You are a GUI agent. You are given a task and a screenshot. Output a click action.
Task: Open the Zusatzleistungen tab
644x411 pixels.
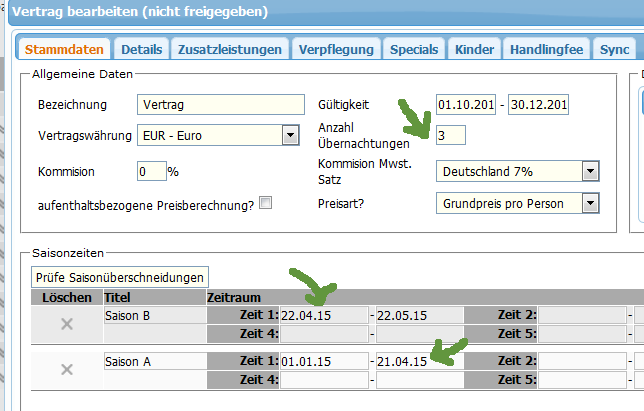click(231, 49)
